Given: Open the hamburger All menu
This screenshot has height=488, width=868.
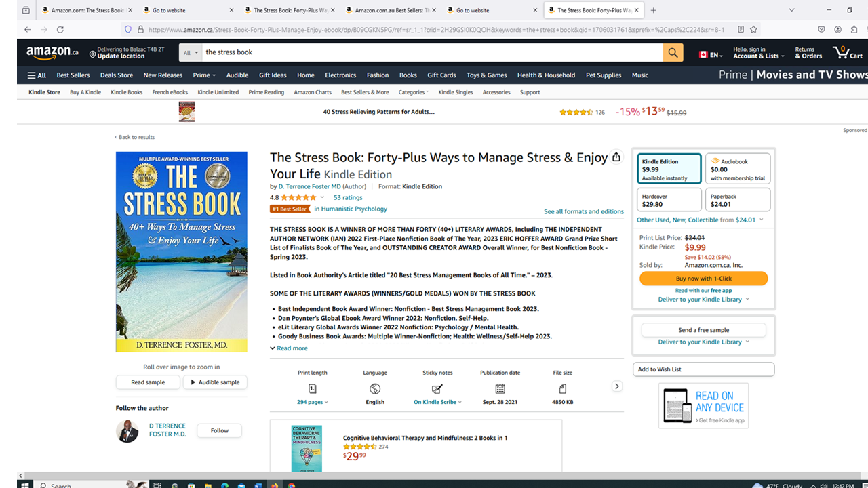Looking at the screenshot, I should [37, 75].
